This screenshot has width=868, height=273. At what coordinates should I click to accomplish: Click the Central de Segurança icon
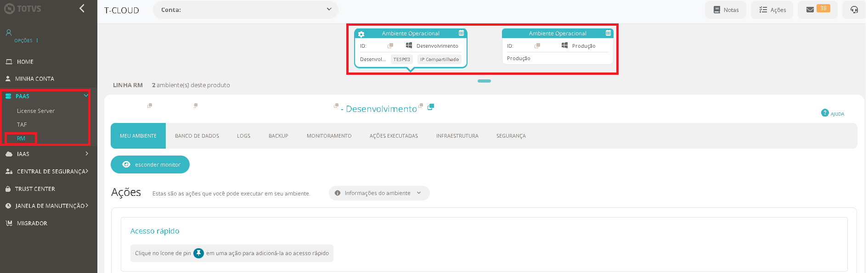point(9,172)
